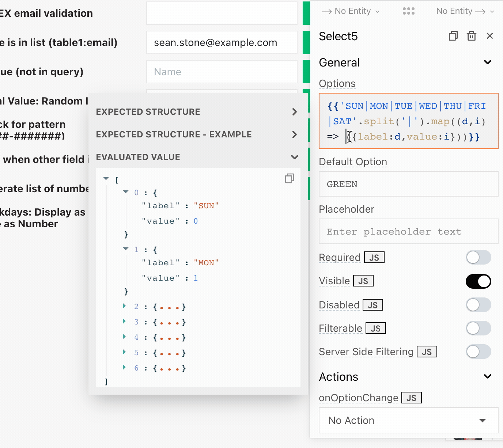The height and width of the screenshot is (448, 503).
Task: Close the Select5 property pane
Action: click(490, 36)
